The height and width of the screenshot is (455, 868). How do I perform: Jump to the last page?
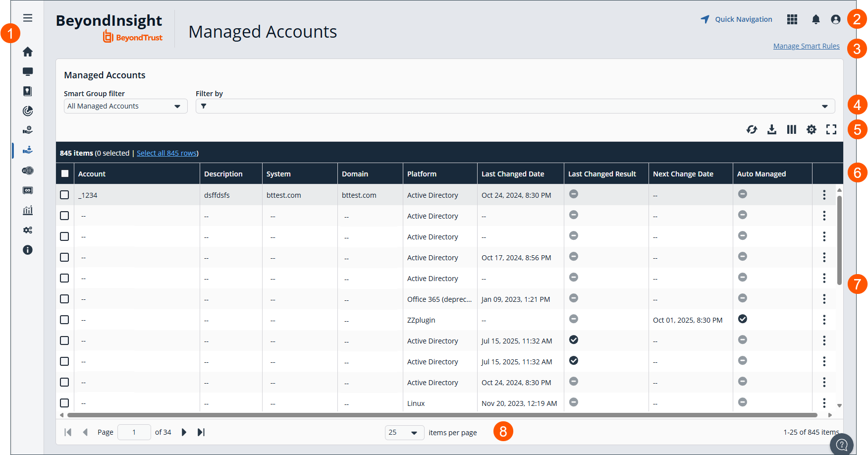[201, 432]
